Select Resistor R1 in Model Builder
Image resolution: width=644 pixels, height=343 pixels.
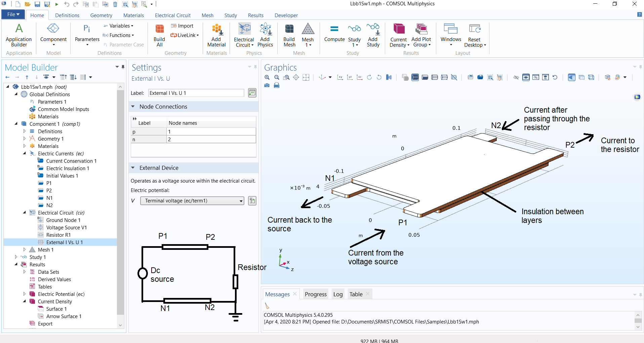[58, 235]
